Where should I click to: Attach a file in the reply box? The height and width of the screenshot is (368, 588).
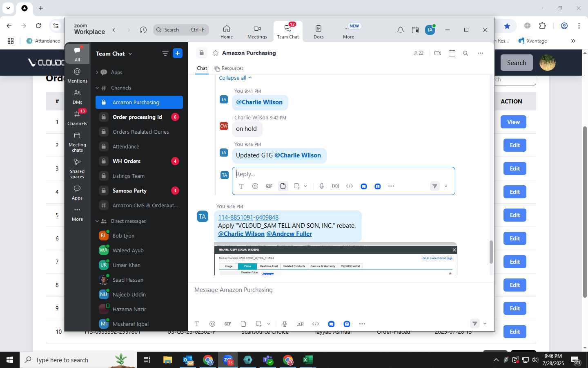click(283, 186)
